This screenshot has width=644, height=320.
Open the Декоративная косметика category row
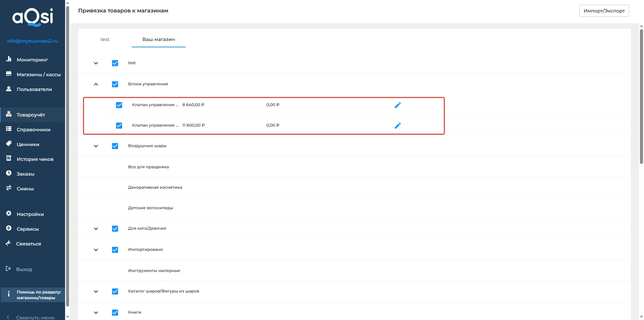155,187
